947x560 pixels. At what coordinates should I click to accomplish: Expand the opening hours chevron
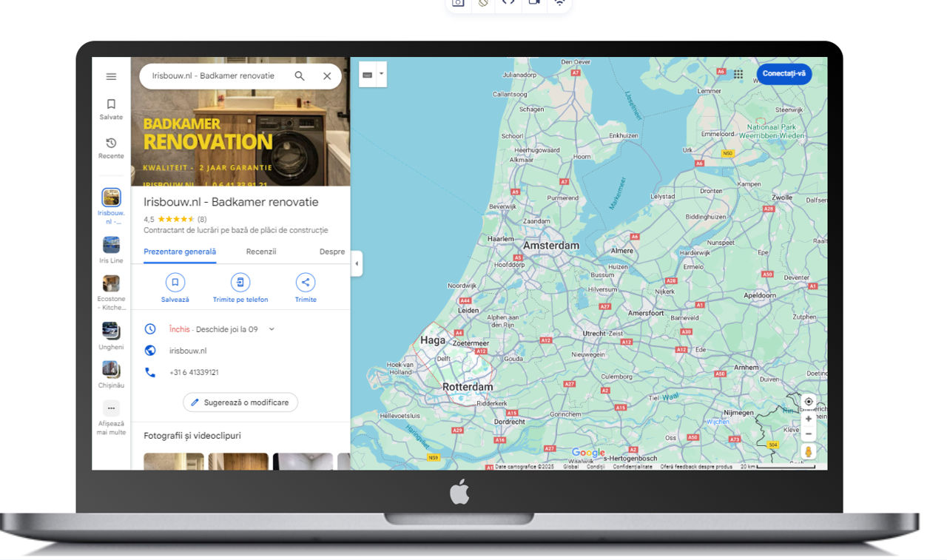pyautogui.click(x=272, y=329)
